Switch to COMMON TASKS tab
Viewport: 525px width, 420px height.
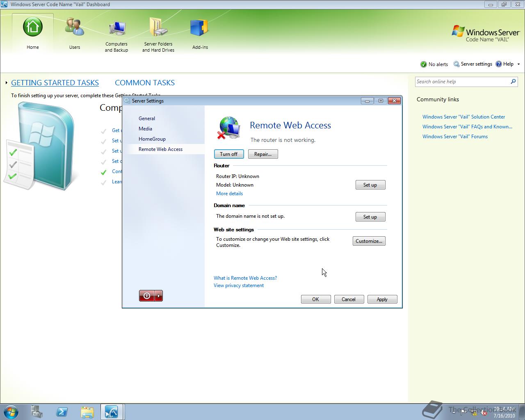[145, 83]
